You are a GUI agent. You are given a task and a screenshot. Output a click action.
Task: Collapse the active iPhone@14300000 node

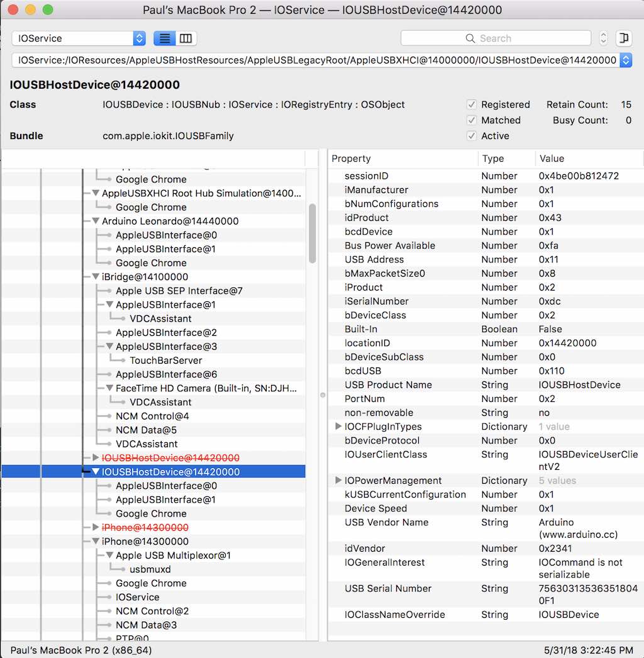tap(96, 542)
